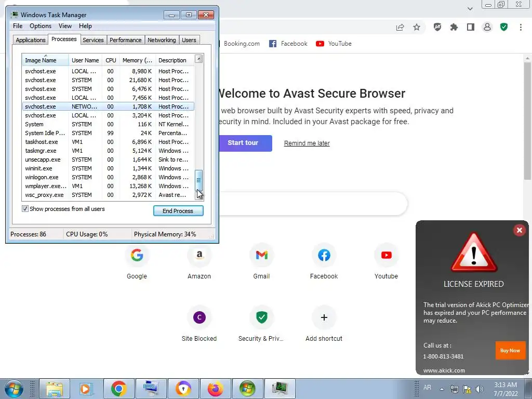Click the share icon in browser address bar
532x399 pixels.
pyautogui.click(x=400, y=27)
